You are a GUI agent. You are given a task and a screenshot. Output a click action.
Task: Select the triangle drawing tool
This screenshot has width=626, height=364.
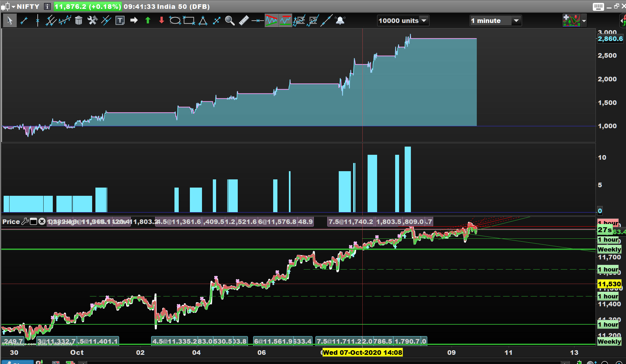click(x=203, y=21)
